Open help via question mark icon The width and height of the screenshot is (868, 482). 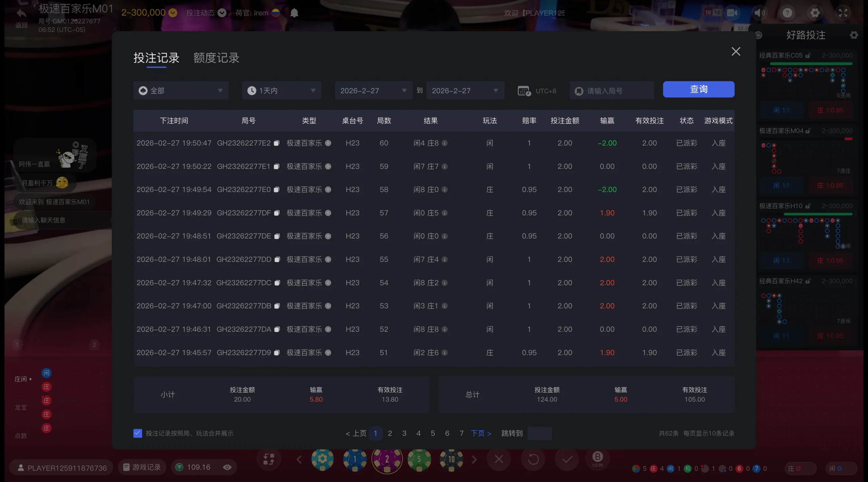coord(787,13)
